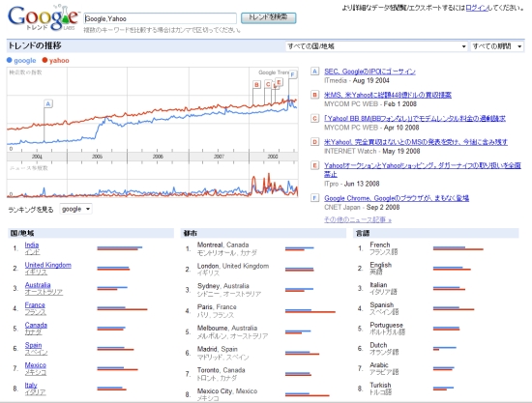Open the login link at top right
This screenshot has height=403, width=532.
(x=477, y=8)
